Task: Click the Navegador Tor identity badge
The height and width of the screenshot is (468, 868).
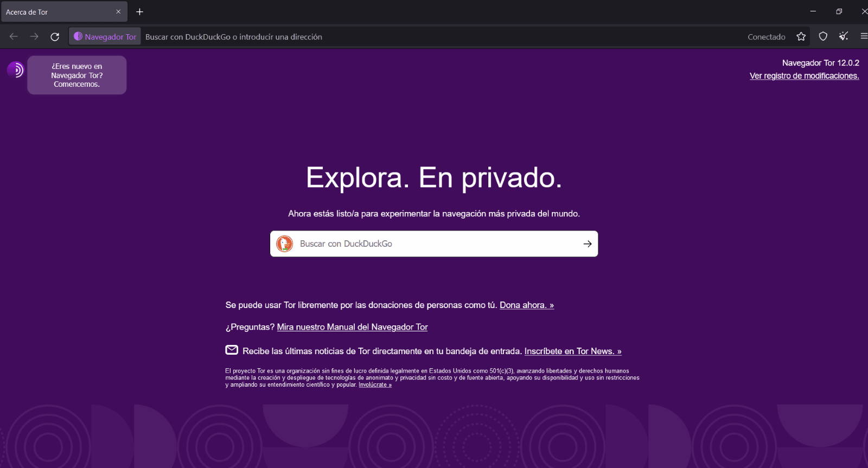Action: tap(105, 36)
